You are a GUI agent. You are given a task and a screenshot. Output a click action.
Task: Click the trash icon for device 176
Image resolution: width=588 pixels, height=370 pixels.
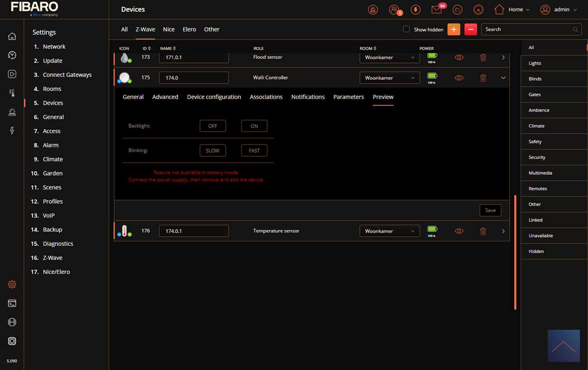(483, 231)
